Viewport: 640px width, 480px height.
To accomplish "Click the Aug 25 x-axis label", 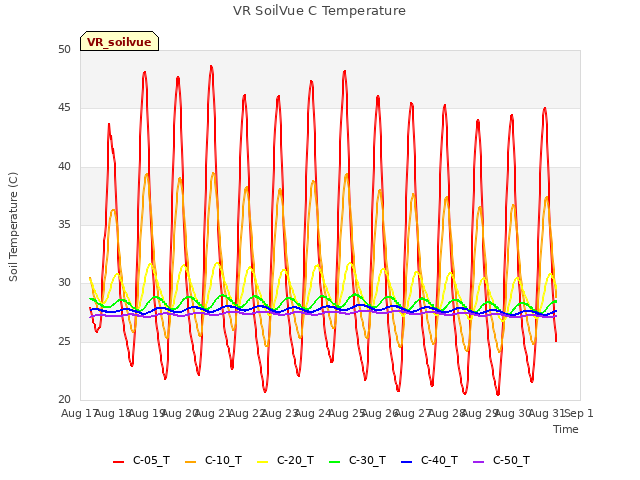I will click(x=346, y=414).
